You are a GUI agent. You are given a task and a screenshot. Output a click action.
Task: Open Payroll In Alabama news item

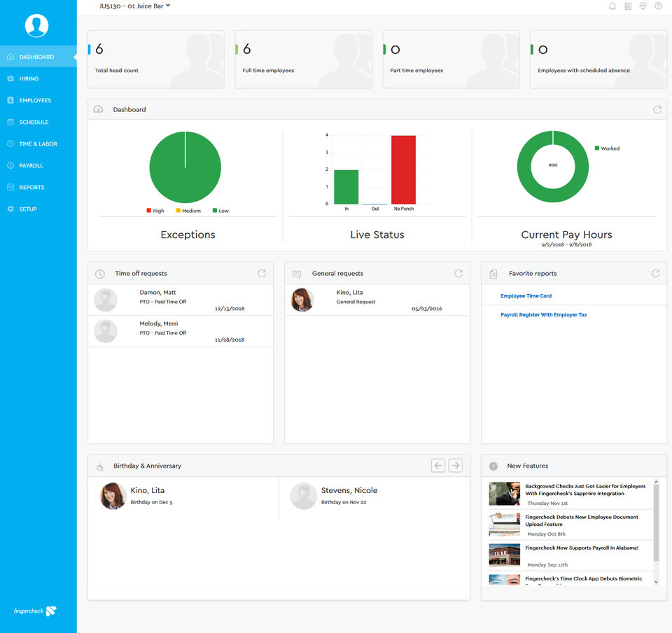pyautogui.click(x=582, y=548)
